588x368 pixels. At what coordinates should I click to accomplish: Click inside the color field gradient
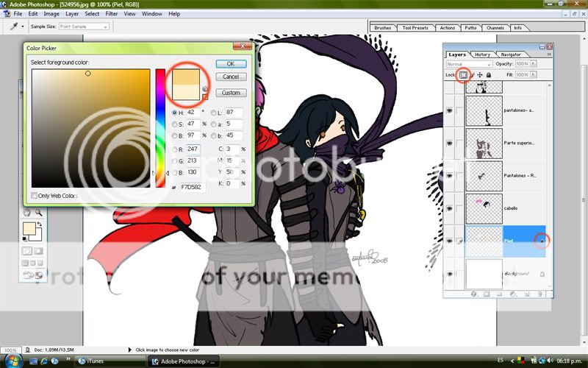90,128
